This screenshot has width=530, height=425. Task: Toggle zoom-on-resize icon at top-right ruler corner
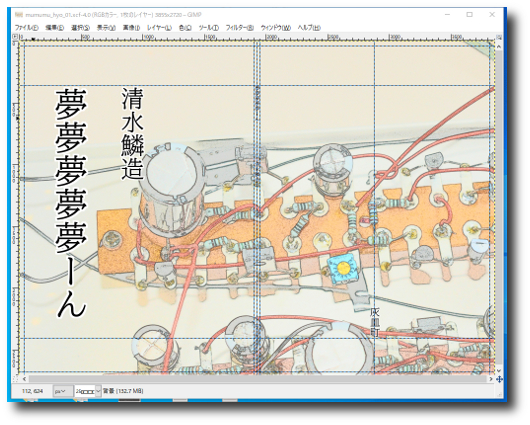tap(499, 37)
